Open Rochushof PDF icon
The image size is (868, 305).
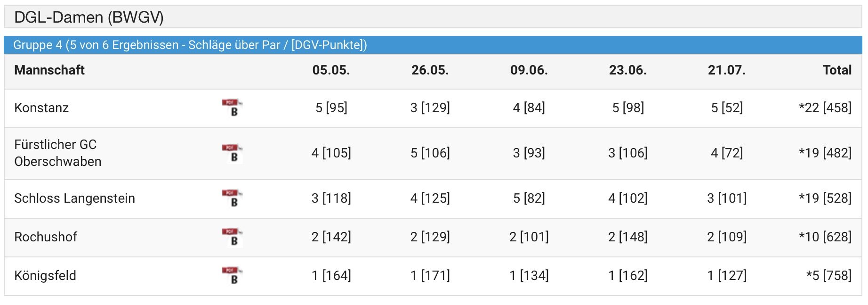(232, 237)
